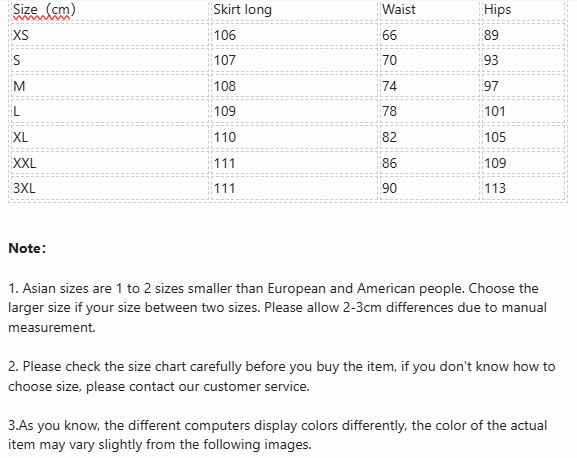This screenshot has width=577, height=458.
Task: Click the L size row label
Action: pyautogui.click(x=110, y=111)
